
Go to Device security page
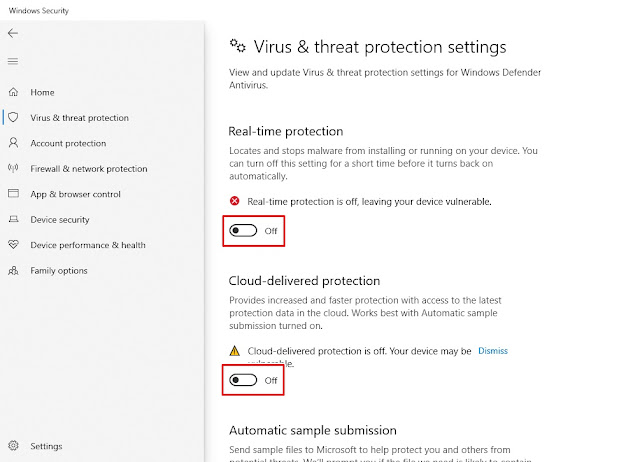point(60,220)
